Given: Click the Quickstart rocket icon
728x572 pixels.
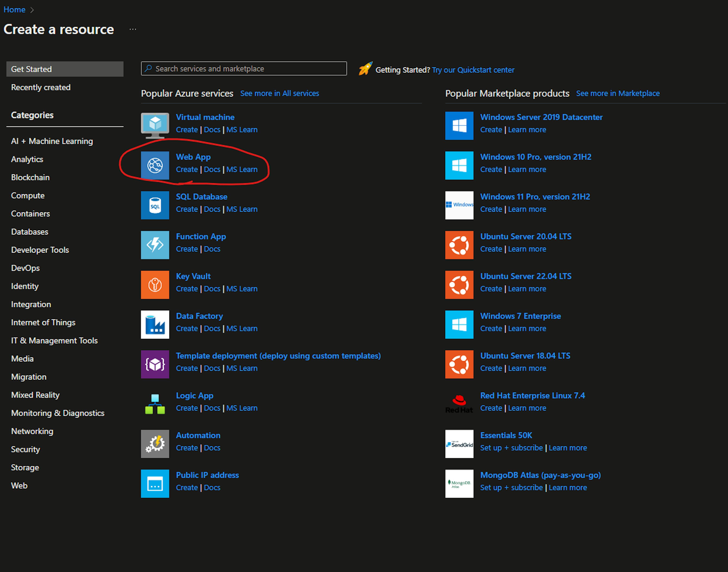Looking at the screenshot, I should click(365, 69).
